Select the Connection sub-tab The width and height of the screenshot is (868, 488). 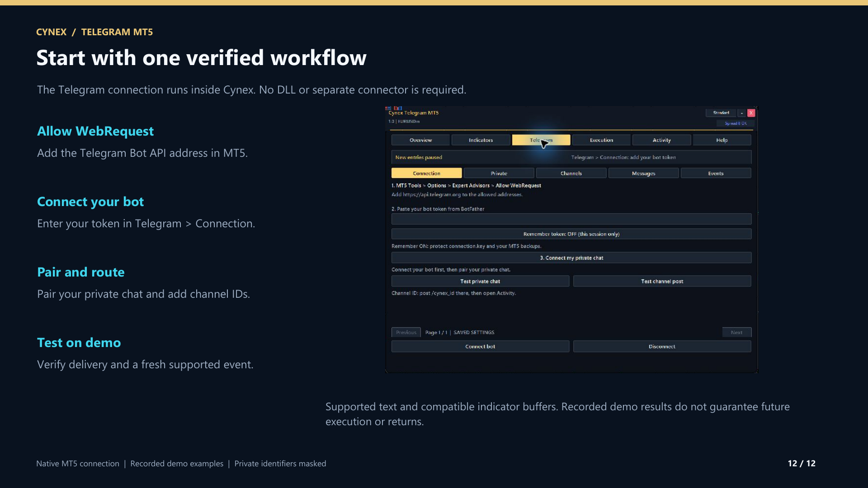[x=426, y=173]
